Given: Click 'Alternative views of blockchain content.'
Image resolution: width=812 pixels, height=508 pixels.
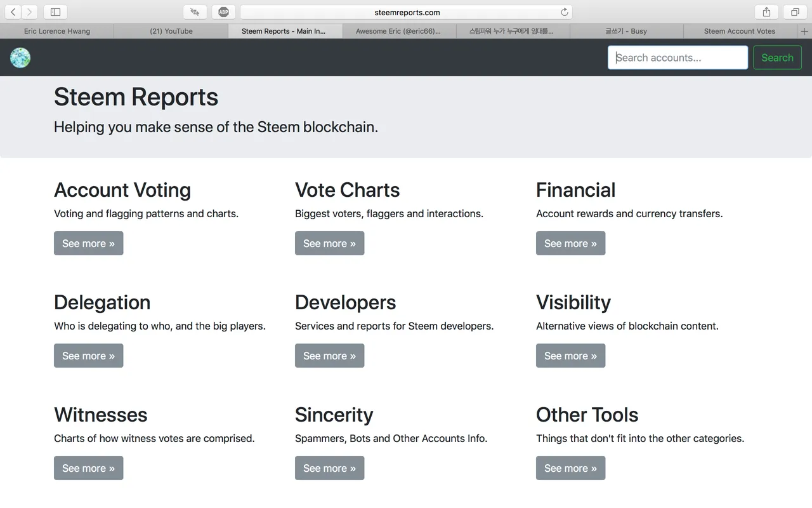Looking at the screenshot, I should 627,326.
